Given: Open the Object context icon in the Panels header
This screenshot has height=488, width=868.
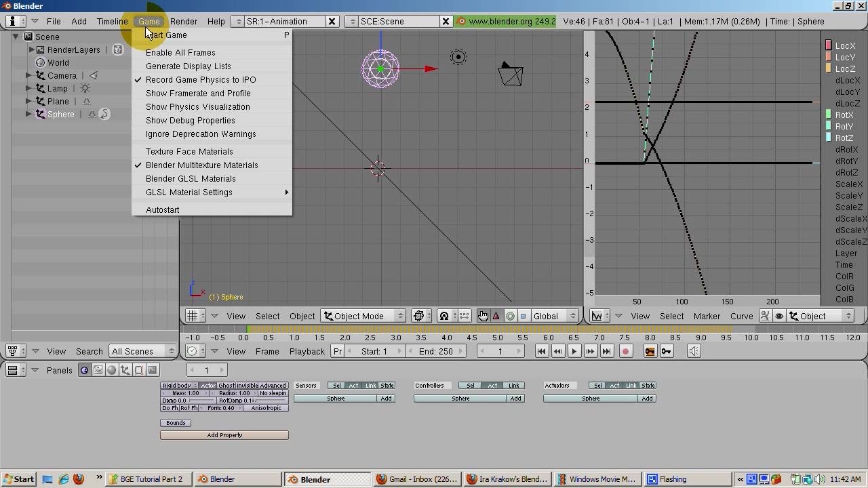Looking at the screenshot, I should [x=125, y=370].
